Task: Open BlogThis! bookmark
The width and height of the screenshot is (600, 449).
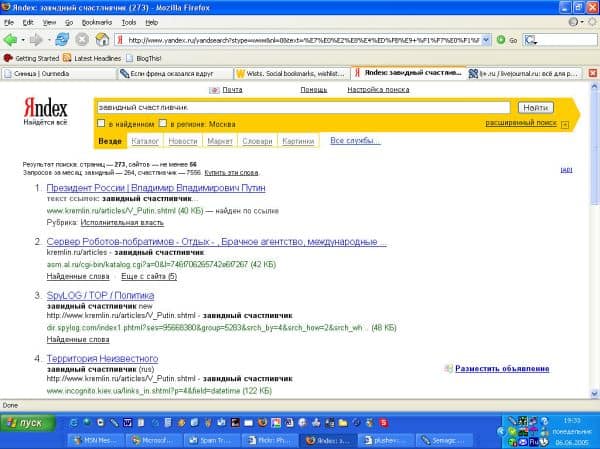Action: 144,58
